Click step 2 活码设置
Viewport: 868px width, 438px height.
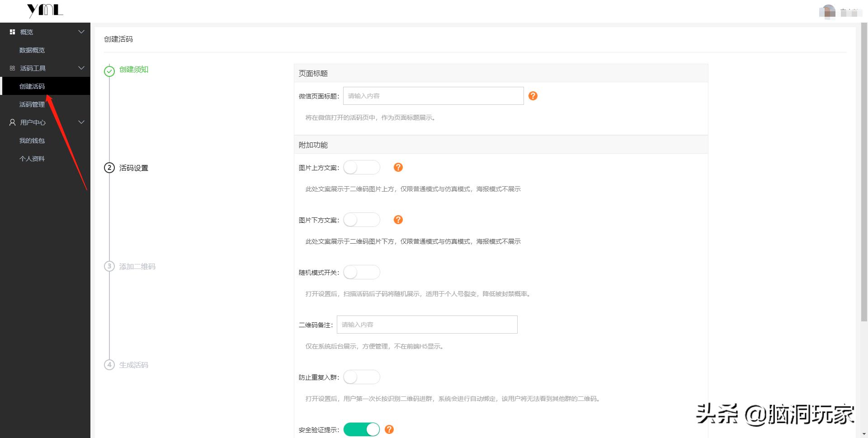[x=132, y=168]
